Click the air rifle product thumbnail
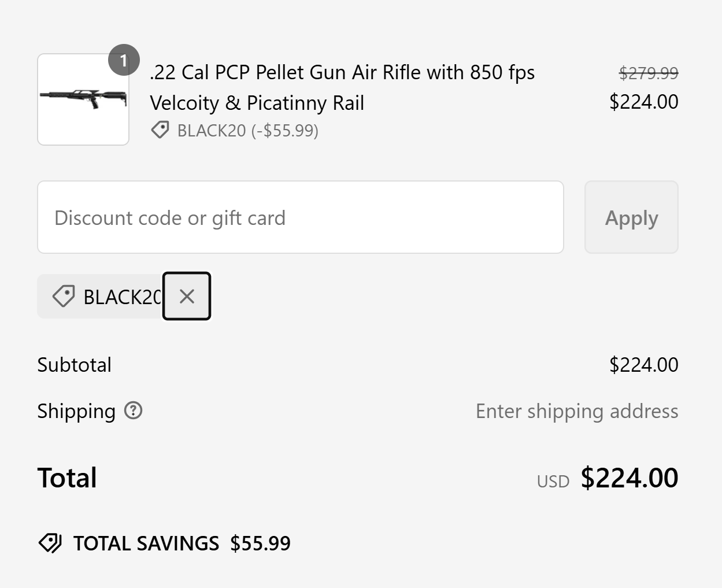Viewport: 722px width, 588px height. (x=83, y=99)
